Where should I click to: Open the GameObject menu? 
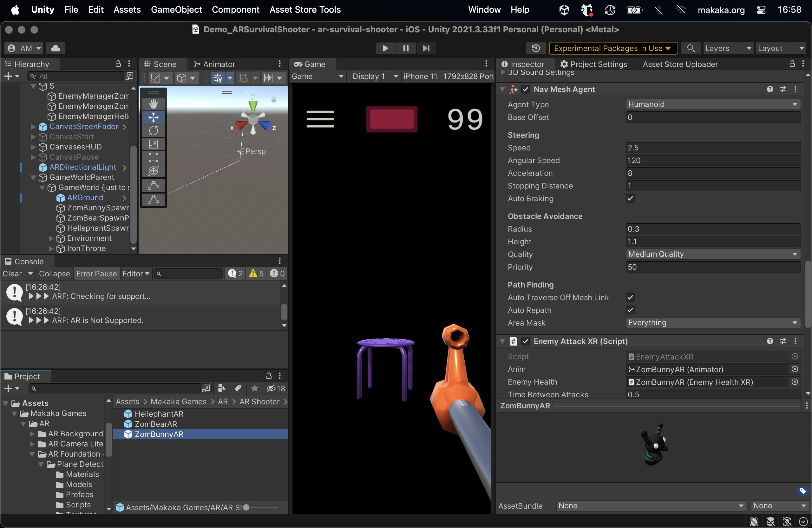click(176, 10)
